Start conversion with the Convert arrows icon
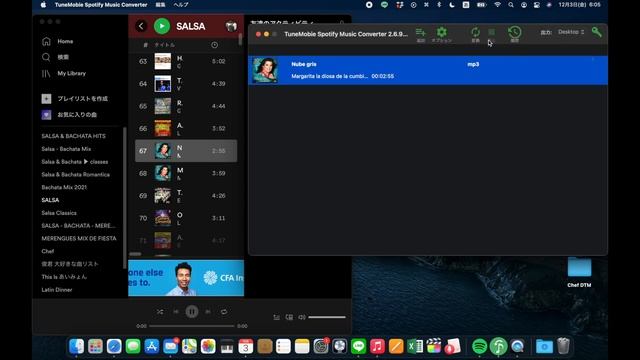 [476, 32]
